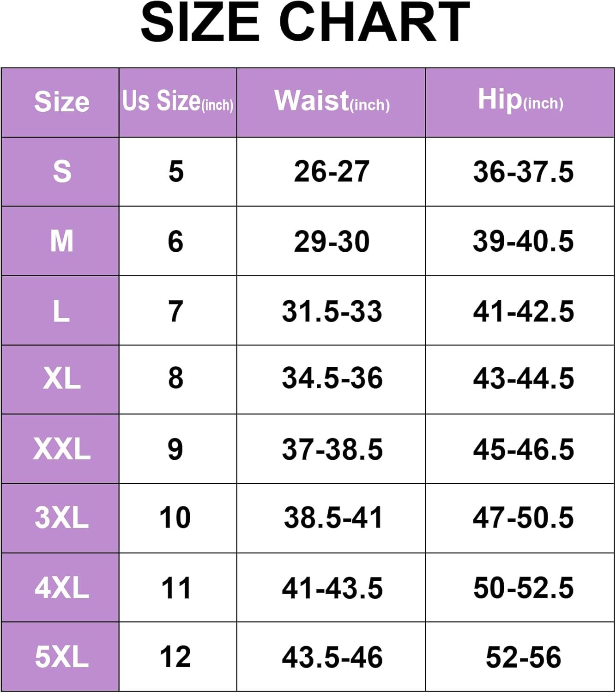Select the waist value 38.5-41
616x693 pixels.
(333, 517)
